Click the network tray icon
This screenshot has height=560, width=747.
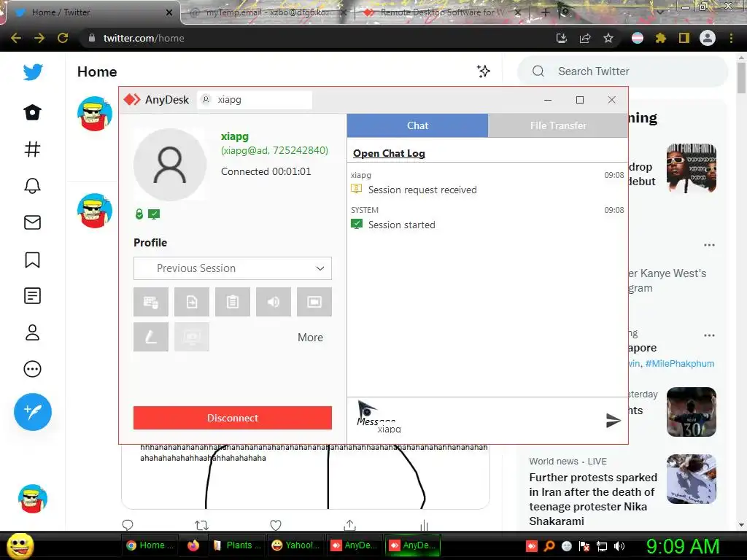[602, 546]
